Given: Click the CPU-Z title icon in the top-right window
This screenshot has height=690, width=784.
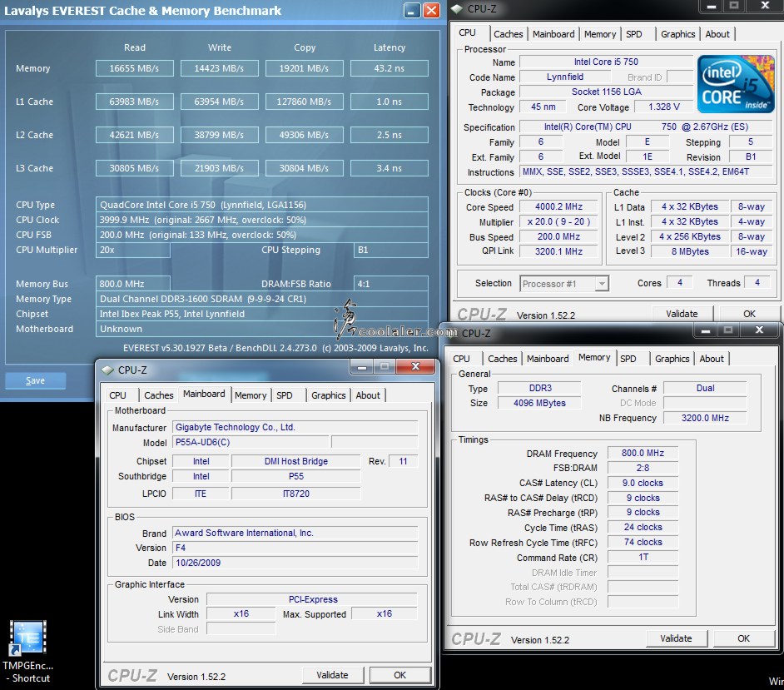Looking at the screenshot, I should click(x=456, y=8).
